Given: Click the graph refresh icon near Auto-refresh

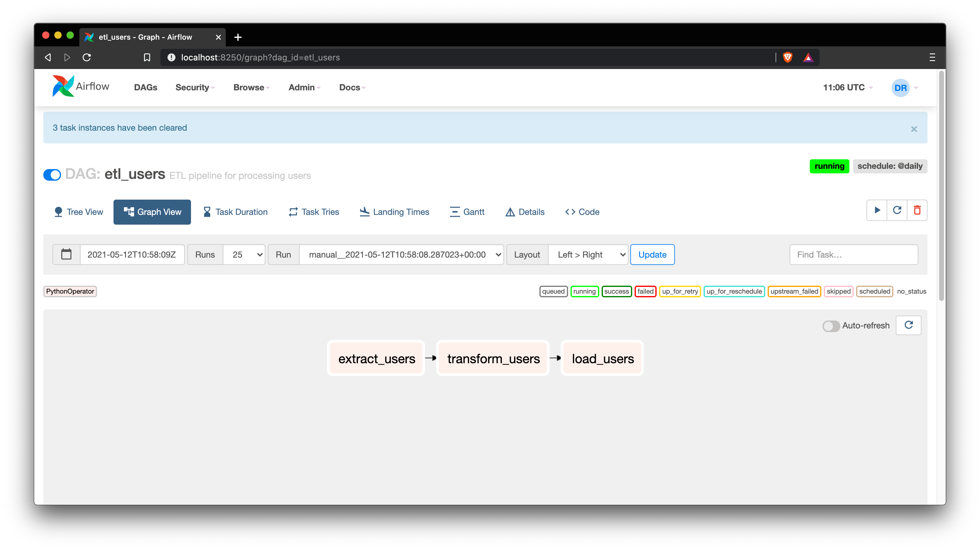Looking at the screenshot, I should [909, 325].
